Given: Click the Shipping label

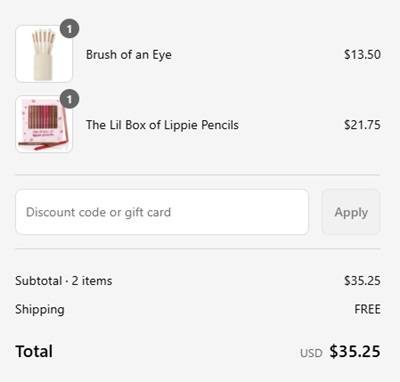Looking at the screenshot, I should coord(40,310).
